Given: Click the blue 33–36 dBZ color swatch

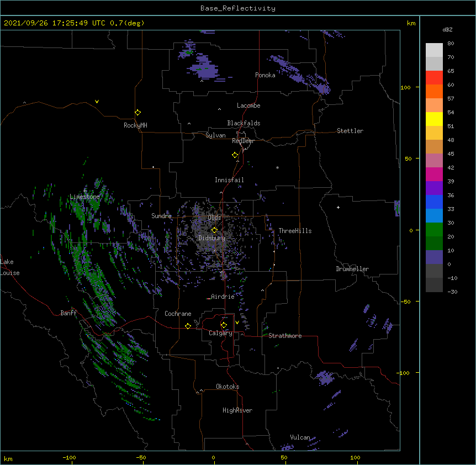Looking at the screenshot, I should click(x=434, y=202).
